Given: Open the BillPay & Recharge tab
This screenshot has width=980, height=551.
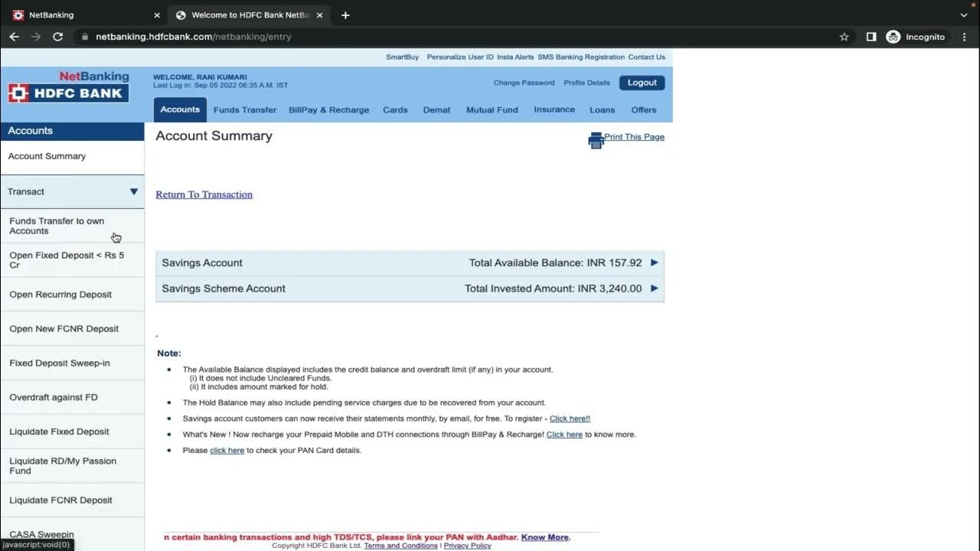Looking at the screenshot, I should point(329,110).
